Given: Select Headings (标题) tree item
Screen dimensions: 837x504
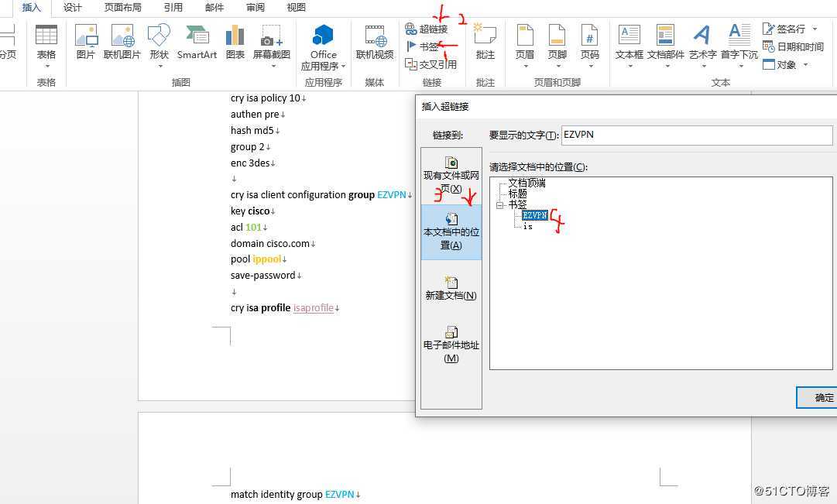Looking at the screenshot, I should click(x=517, y=194).
